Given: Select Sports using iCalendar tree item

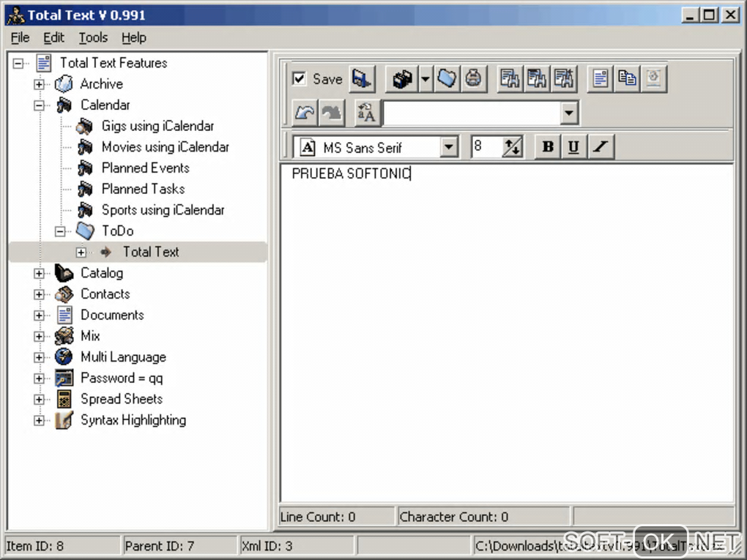Looking at the screenshot, I should click(x=163, y=210).
